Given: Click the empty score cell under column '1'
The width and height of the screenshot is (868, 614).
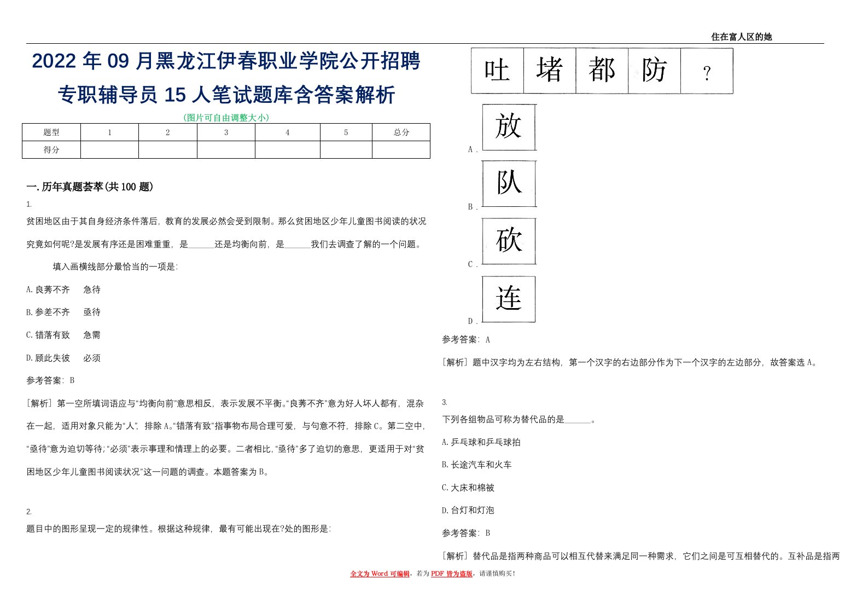Looking at the screenshot, I should click(109, 149).
